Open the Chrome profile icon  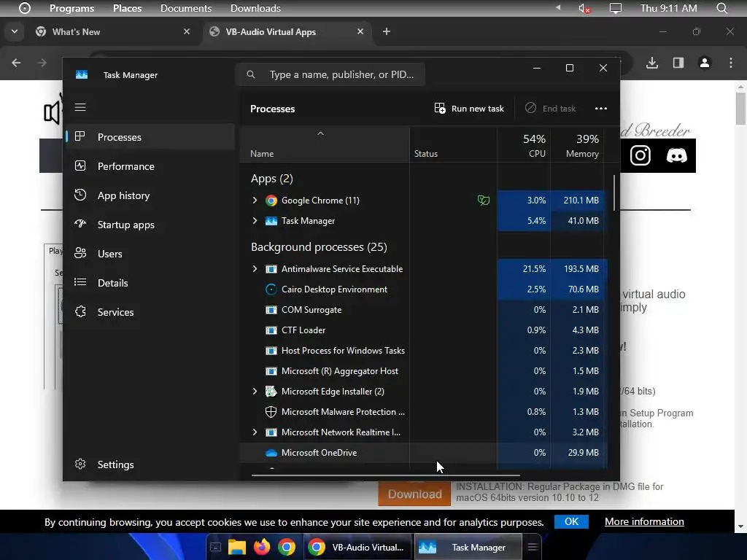tap(705, 63)
